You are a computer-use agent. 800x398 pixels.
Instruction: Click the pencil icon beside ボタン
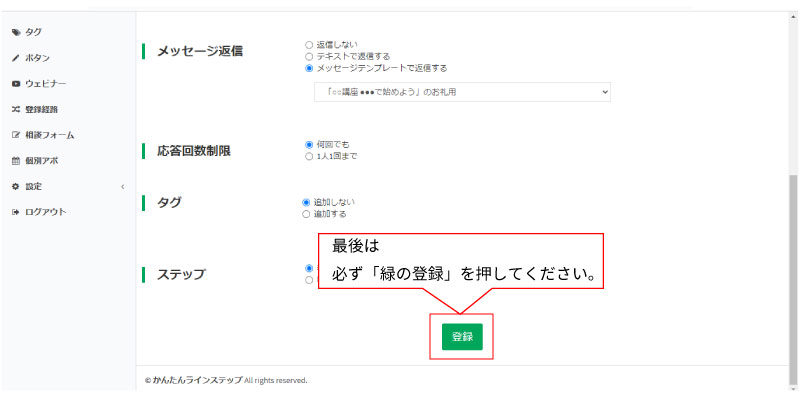point(15,58)
